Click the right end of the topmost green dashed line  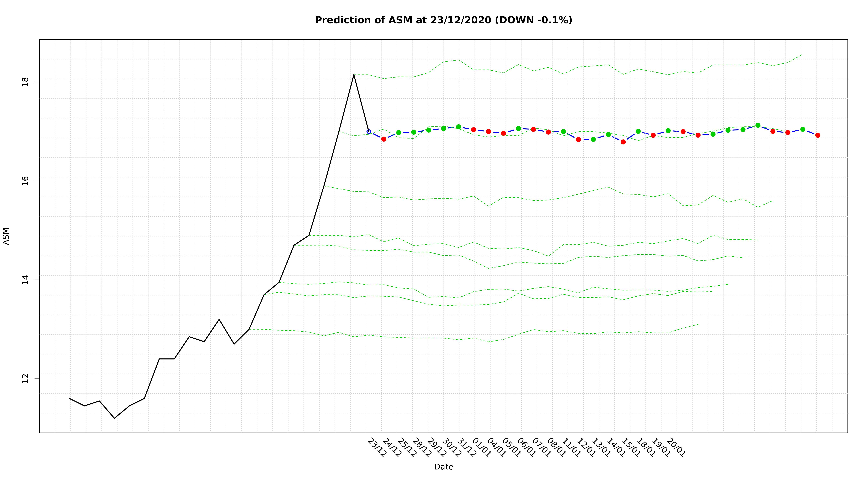802,55
